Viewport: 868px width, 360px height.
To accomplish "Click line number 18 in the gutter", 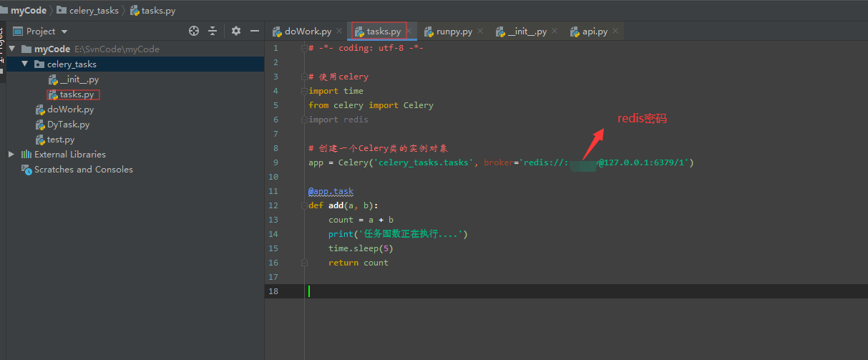I will [x=273, y=291].
